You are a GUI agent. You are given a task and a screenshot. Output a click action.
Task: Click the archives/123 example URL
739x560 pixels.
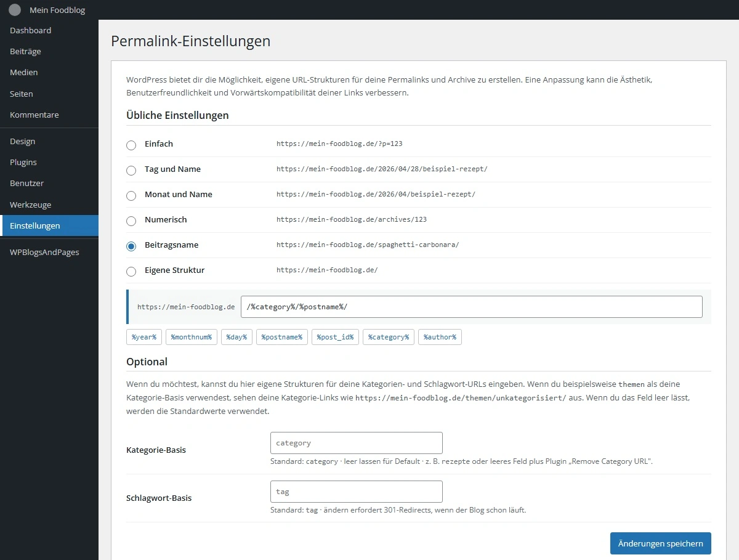coord(352,219)
